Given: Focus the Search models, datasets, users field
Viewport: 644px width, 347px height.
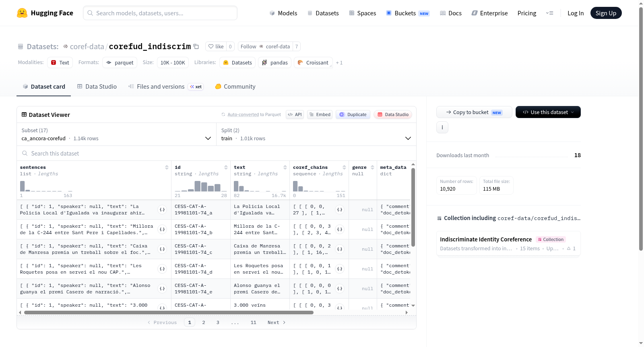Looking at the screenshot, I should click(160, 13).
